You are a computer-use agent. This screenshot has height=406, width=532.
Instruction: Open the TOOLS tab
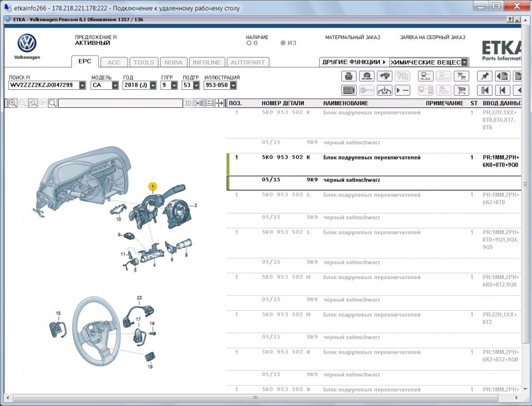[144, 62]
